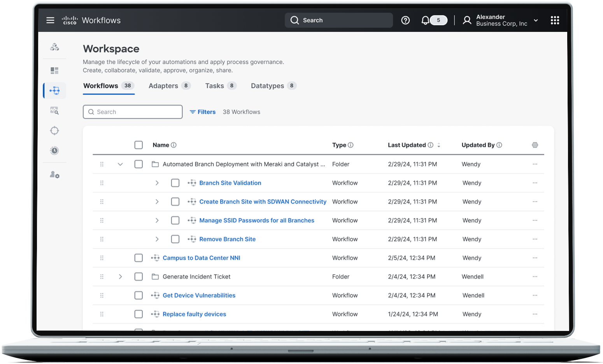
Task: Select the workflows icon in sidebar
Action: tap(54, 91)
